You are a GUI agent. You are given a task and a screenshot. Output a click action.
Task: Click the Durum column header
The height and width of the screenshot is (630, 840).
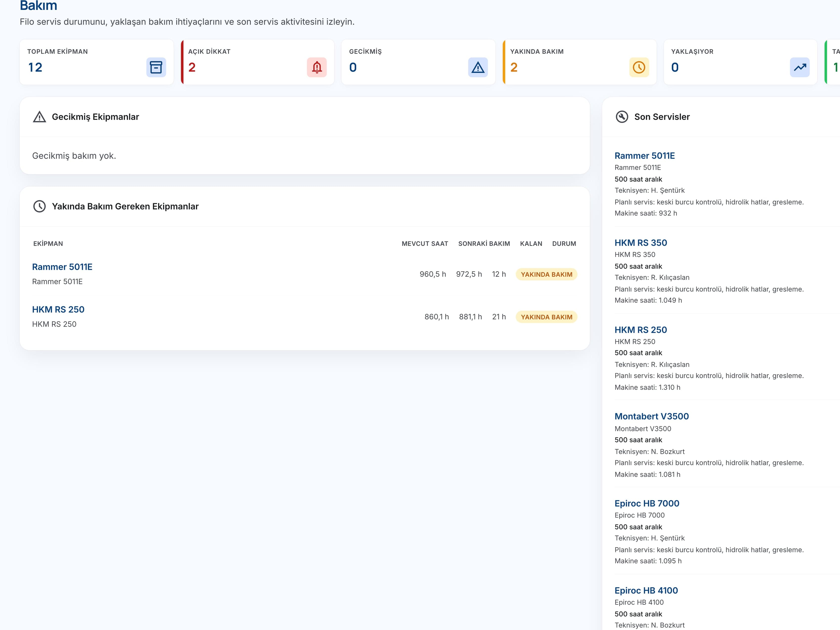click(564, 244)
